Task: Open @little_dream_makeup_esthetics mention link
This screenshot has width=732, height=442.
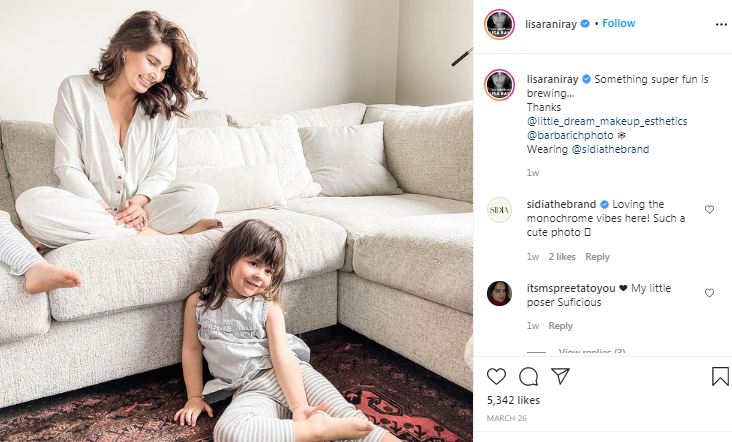Action: click(x=607, y=121)
